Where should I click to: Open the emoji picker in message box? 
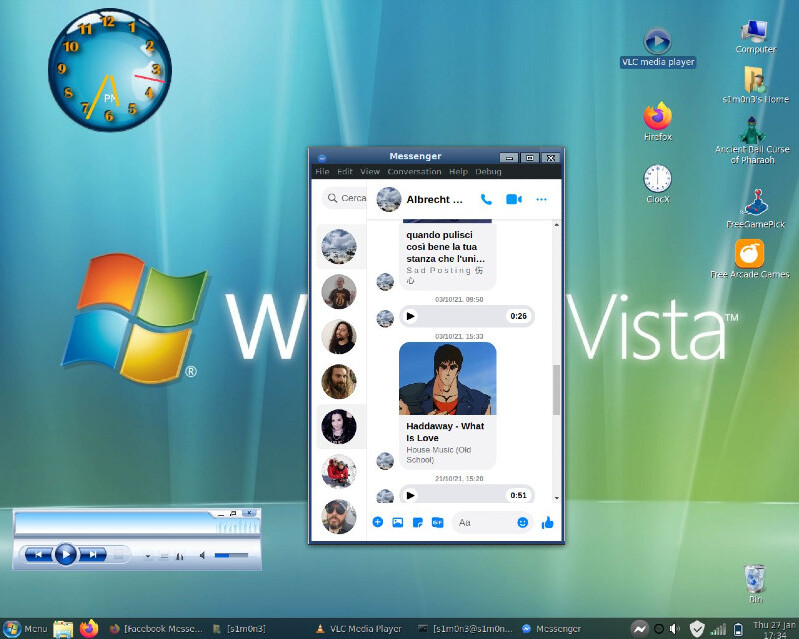pyautogui.click(x=522, y=522)
